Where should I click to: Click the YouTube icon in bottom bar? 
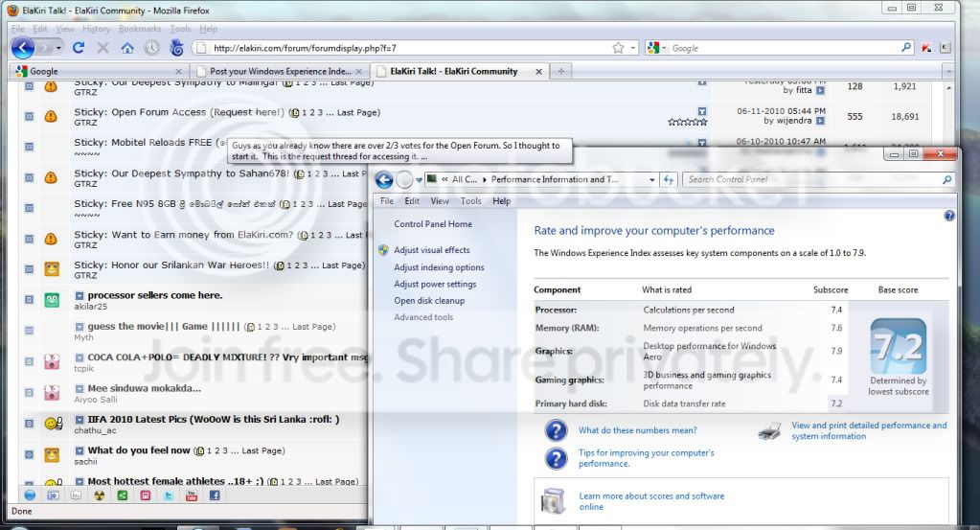tap(192, 495)
